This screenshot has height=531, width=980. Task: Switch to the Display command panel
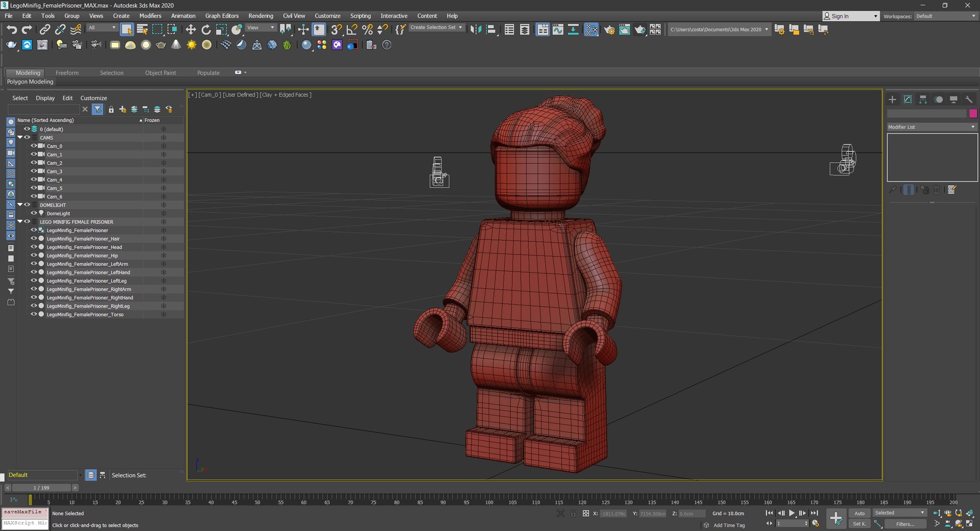click(x=953, y=99)
